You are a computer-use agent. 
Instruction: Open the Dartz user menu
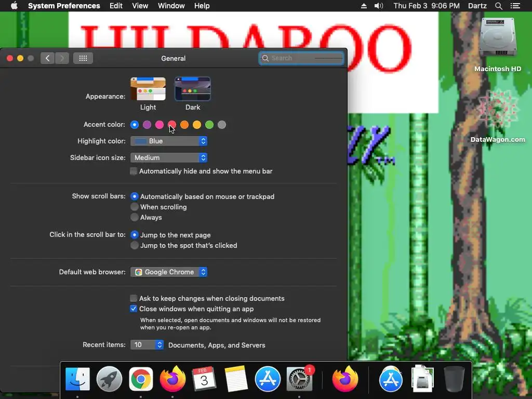tap(477, 6)
